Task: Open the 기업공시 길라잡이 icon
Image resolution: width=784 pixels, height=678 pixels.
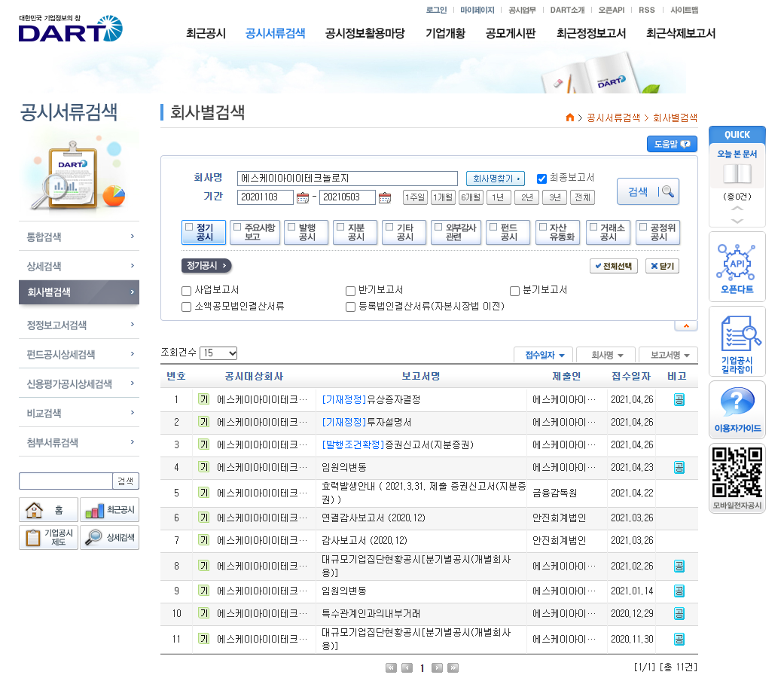Action: point(737,342)
